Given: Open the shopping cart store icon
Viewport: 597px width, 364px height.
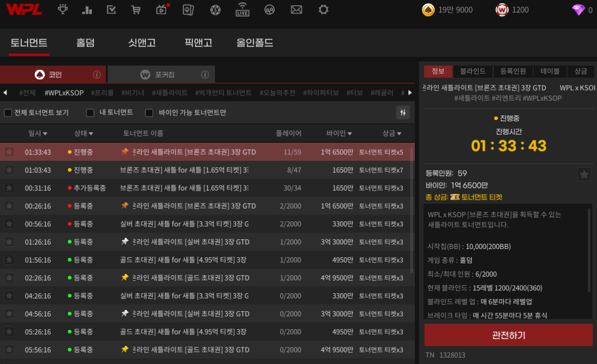Looking at the screenshot, I should coord(135,10).
